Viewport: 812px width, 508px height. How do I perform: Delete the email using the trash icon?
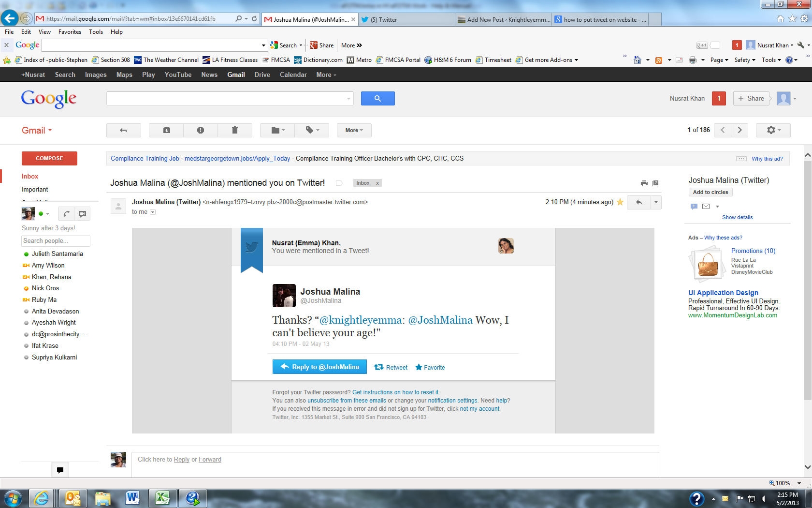[x=235, y=130]
